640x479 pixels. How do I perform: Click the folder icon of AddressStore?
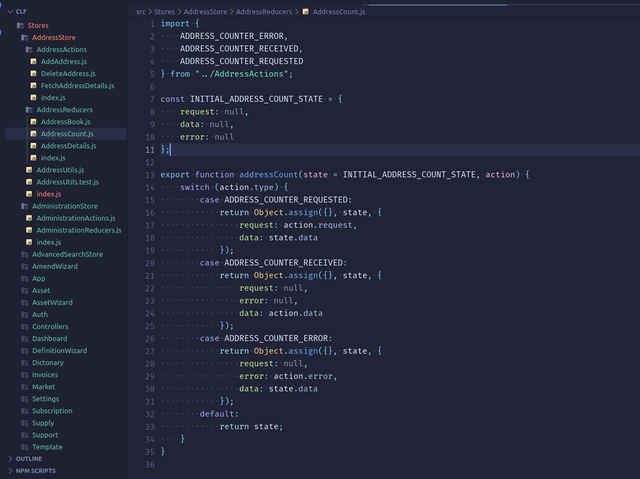point(24,37)
